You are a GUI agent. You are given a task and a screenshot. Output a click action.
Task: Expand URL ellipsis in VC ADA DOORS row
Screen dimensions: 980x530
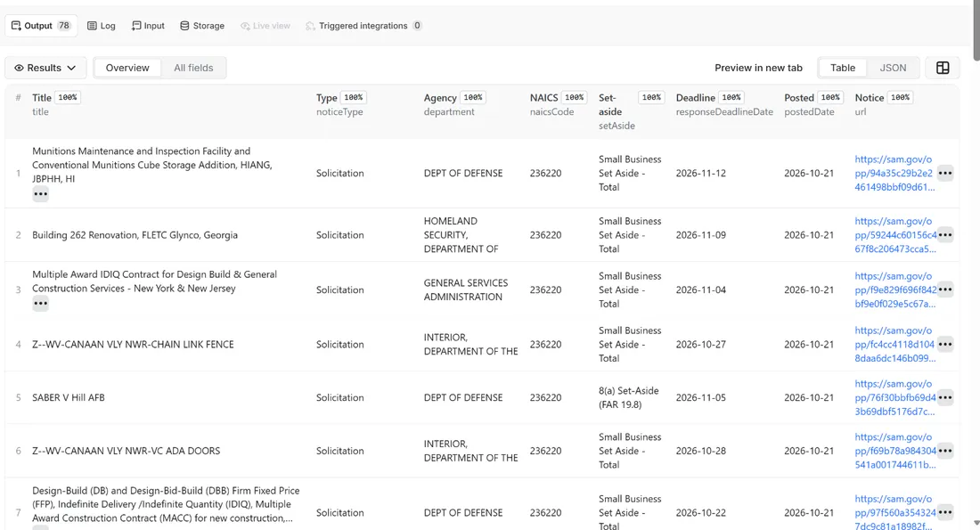point(945,451)
